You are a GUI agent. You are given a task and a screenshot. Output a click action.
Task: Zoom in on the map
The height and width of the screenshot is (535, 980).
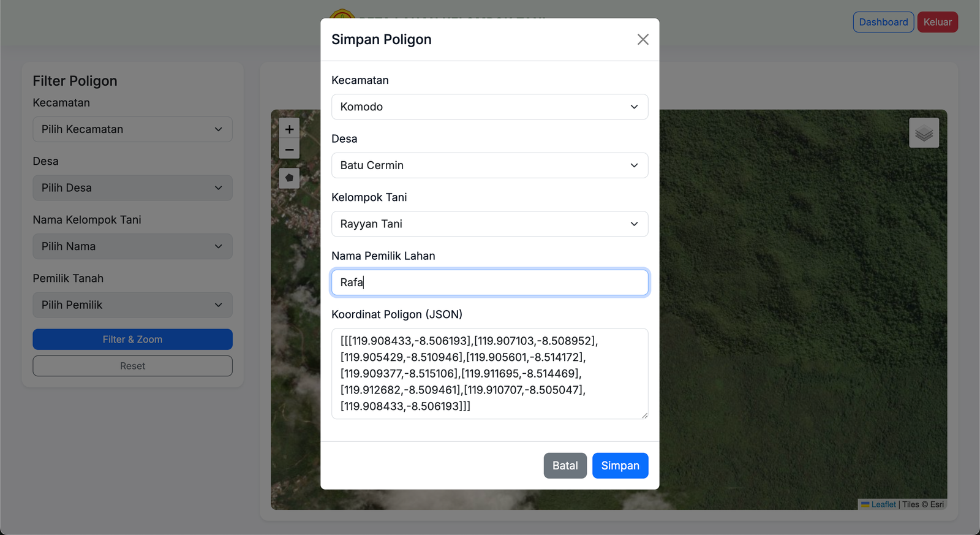pyautogui.click(x=289, y=129)
